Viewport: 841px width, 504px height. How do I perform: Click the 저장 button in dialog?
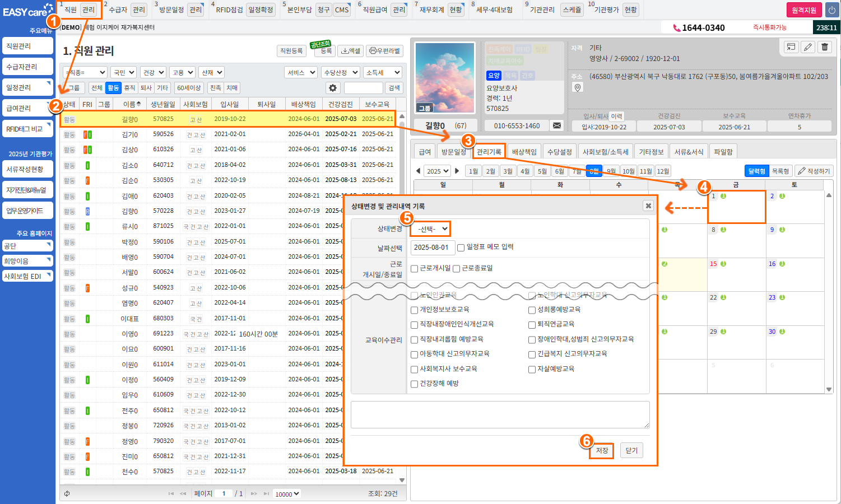[x=602, y=451]
